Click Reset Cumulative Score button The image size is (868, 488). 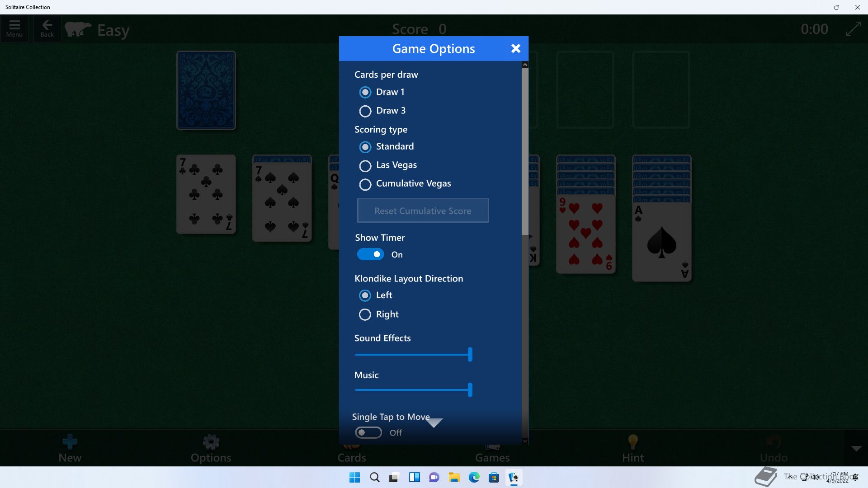(423, 211)
